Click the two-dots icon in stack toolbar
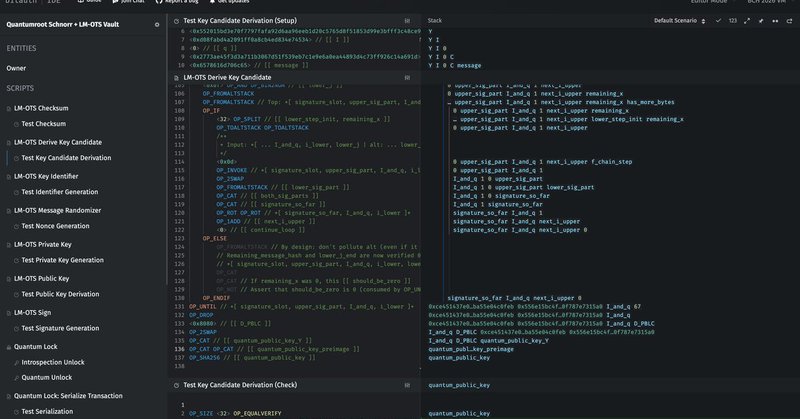 click(775, 21)
